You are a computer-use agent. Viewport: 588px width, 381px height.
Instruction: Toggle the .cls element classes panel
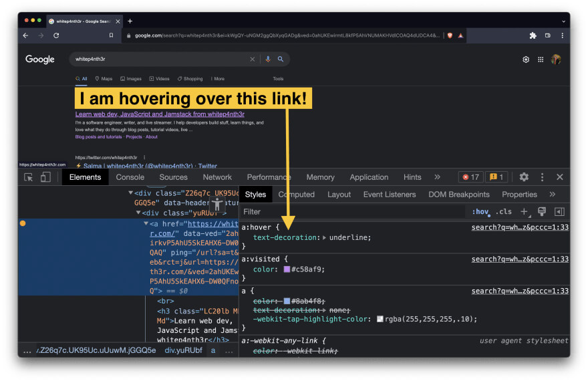click(x=504, y=211)
